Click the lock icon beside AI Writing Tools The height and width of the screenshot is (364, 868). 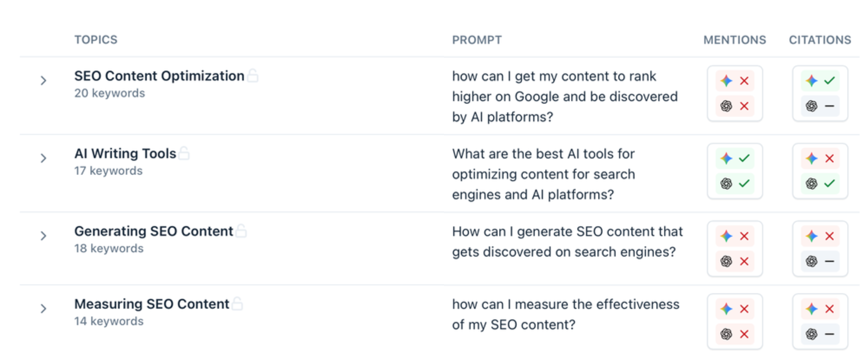click(184, 153)
